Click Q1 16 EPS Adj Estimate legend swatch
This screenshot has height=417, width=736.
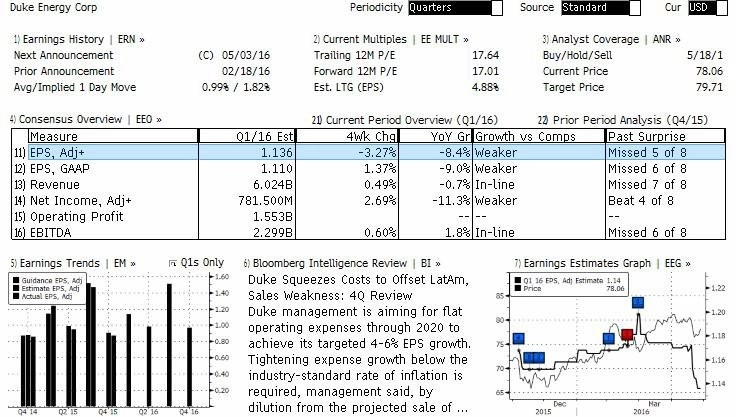tap(518, 280)
